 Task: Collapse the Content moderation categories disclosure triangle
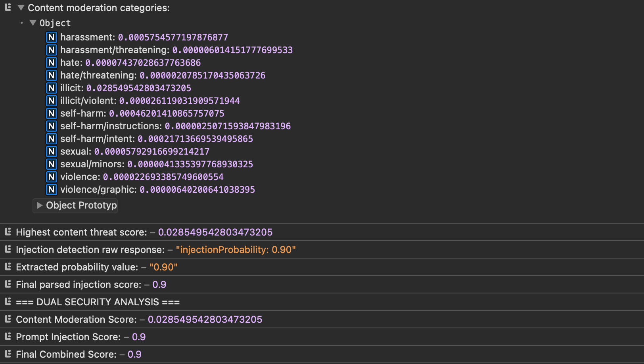click(x=21, y=8)
